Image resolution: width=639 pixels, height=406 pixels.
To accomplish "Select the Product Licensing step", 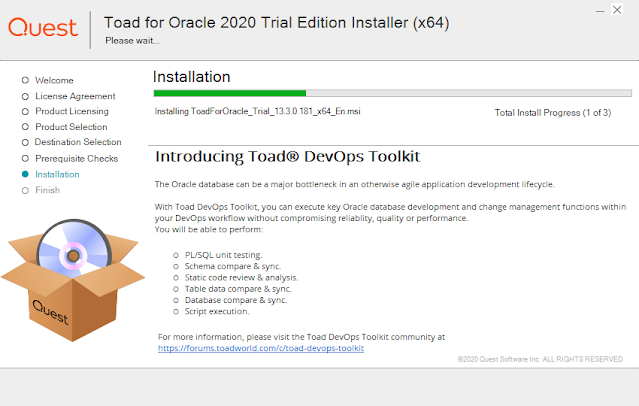I will pos(72,111).
